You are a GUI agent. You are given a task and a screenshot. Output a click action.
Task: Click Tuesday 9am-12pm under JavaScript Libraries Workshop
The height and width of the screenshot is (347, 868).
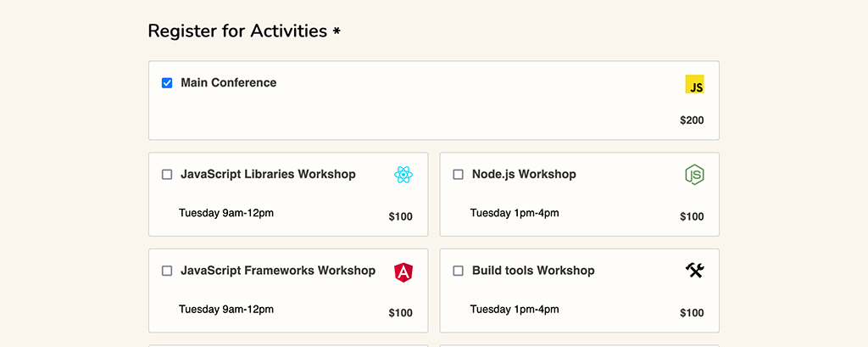coord(225,213)
